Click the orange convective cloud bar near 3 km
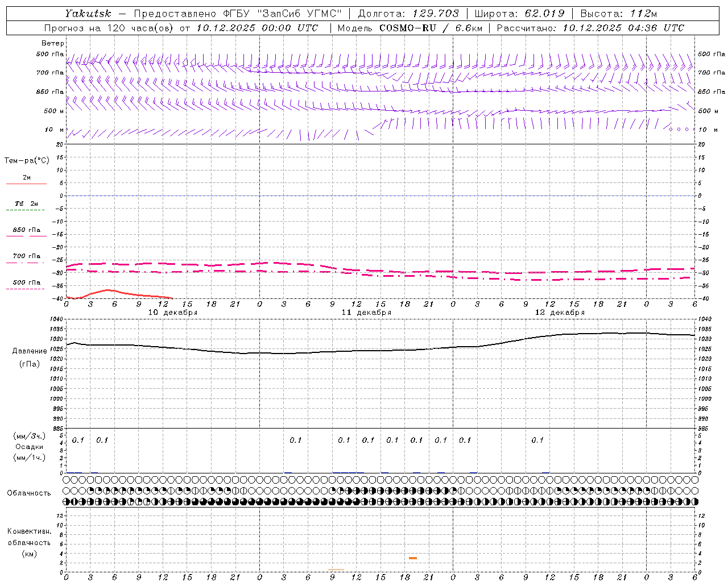The width and height of the screenshot is (728, 582). (413, 558)
